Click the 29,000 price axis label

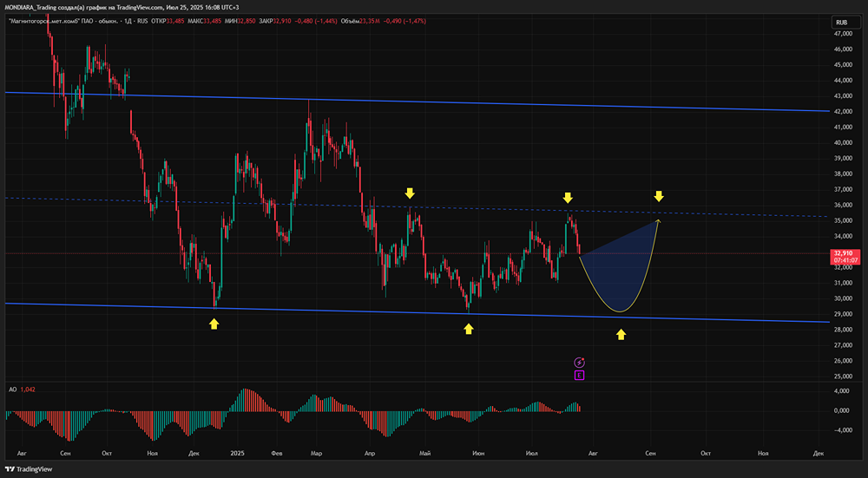tap(844, 314)
